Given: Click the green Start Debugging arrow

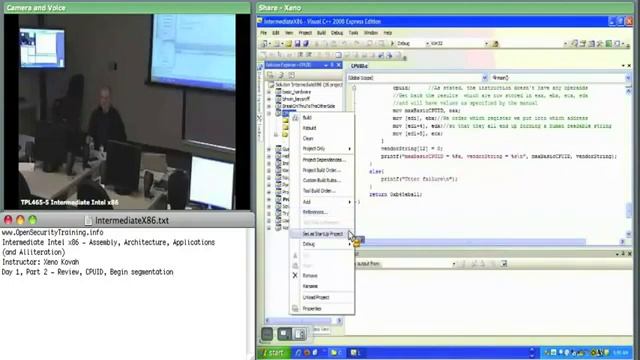Looking at the screenshot, I should point(392,43).
